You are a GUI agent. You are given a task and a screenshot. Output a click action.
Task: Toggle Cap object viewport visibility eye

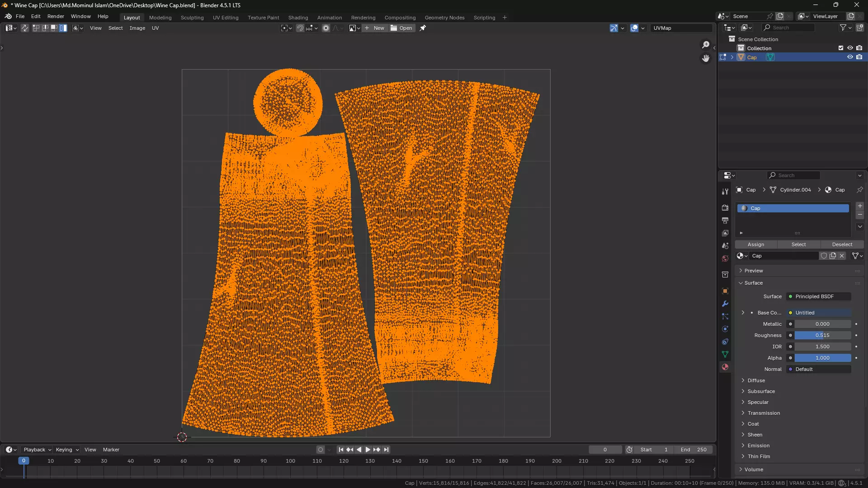850,57
